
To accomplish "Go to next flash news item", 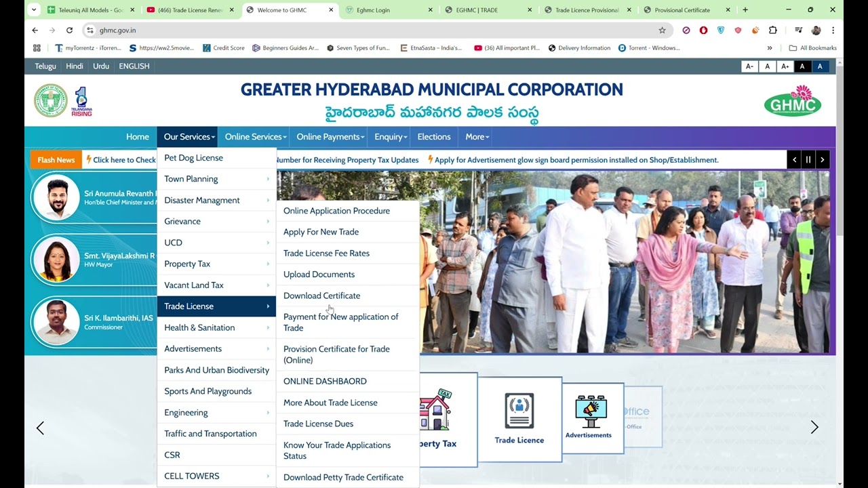I will click(x=823, y=160).
